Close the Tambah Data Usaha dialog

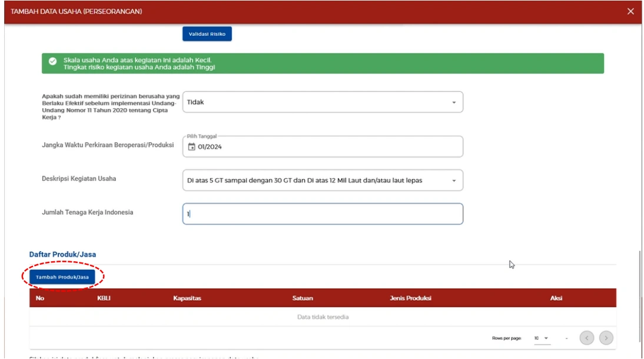(630, 12)
